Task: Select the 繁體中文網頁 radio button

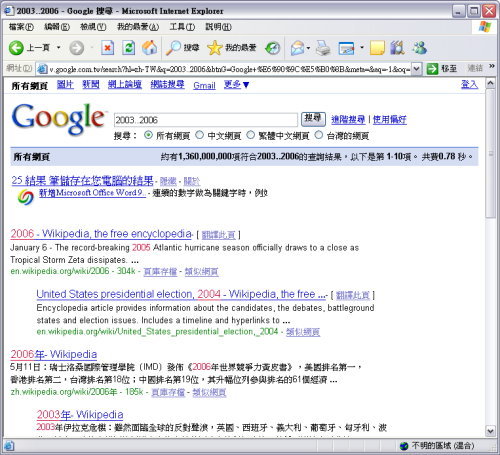Action: (x=250, y=135)
